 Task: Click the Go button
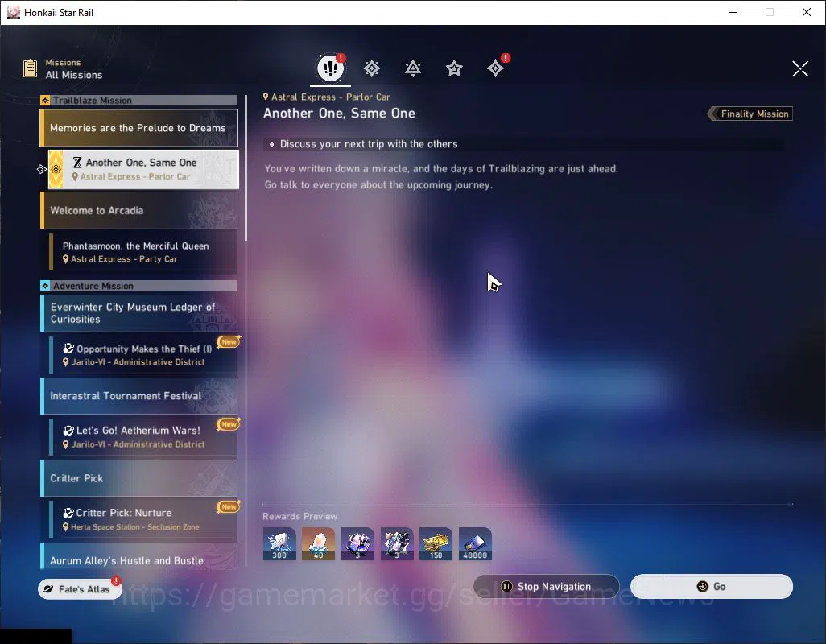point(711,586)
